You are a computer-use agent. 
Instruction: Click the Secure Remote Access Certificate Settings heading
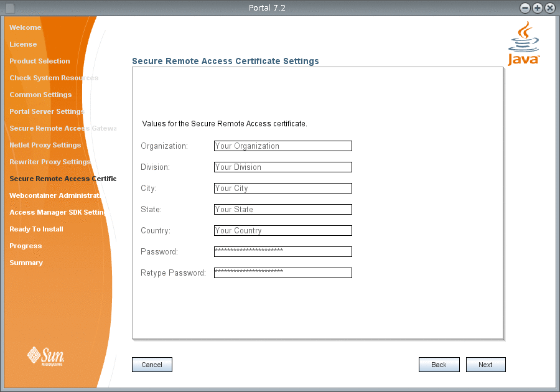[x=225, y=61]
